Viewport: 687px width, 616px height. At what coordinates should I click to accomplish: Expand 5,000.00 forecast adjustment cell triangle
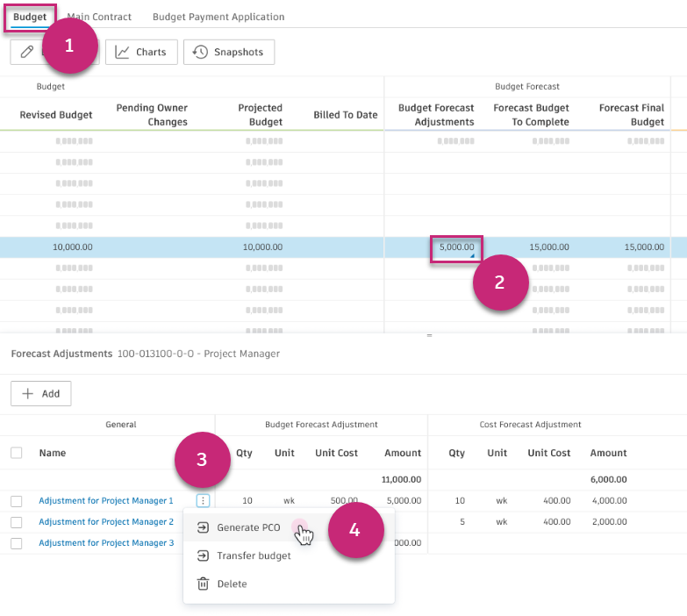click(x=472, y=255)
